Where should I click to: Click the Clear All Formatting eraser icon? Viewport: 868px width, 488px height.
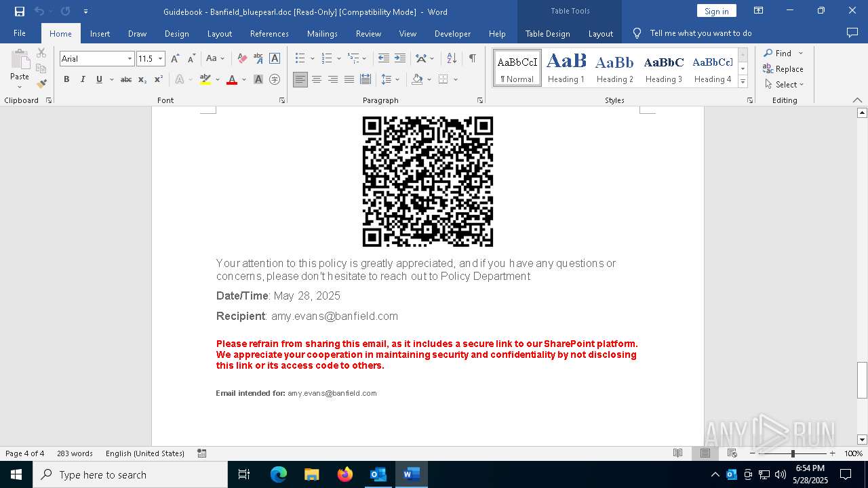click(242, 58)
